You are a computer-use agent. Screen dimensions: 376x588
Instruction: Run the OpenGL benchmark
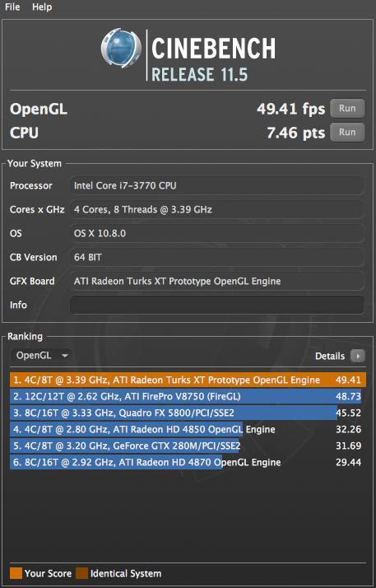347,109
